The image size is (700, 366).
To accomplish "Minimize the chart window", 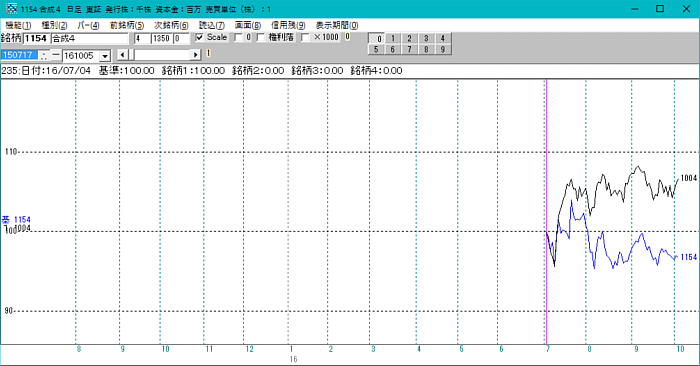I will pyautogui.click(x=635, y=9).
